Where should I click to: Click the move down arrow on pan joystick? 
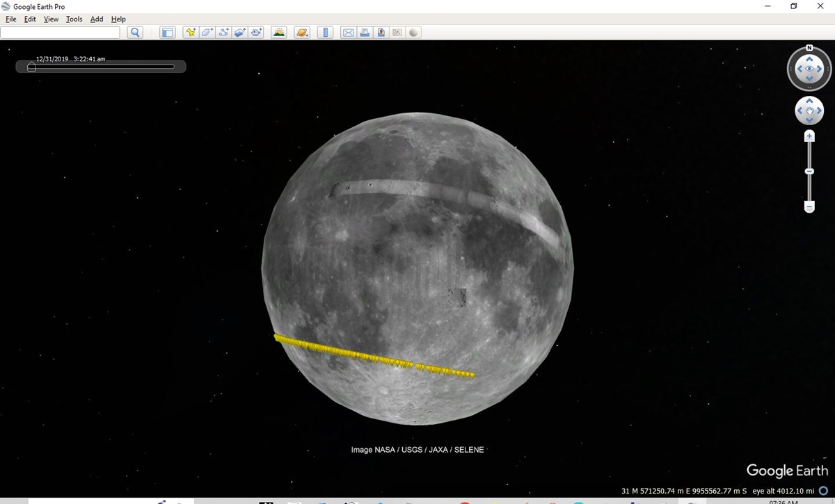coord(809,120)
